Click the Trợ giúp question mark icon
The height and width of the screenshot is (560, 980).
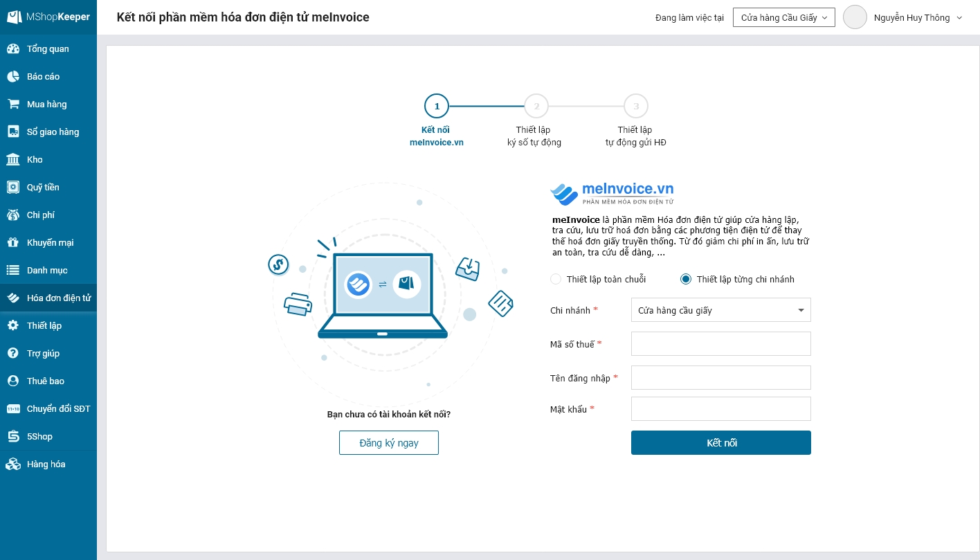13,354
